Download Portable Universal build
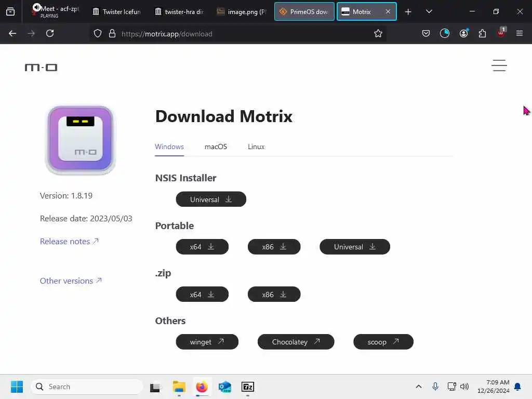 coord(354,247)
